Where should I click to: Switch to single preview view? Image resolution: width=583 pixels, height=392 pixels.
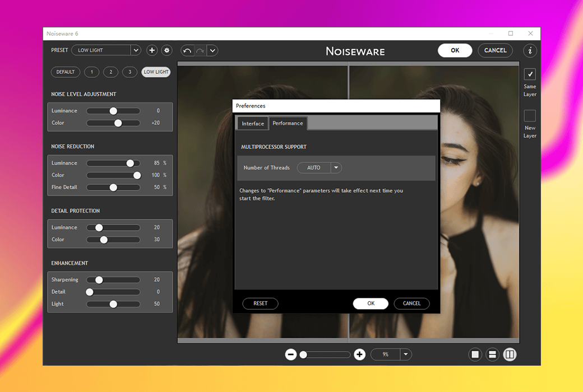click(x=475, y=354)
